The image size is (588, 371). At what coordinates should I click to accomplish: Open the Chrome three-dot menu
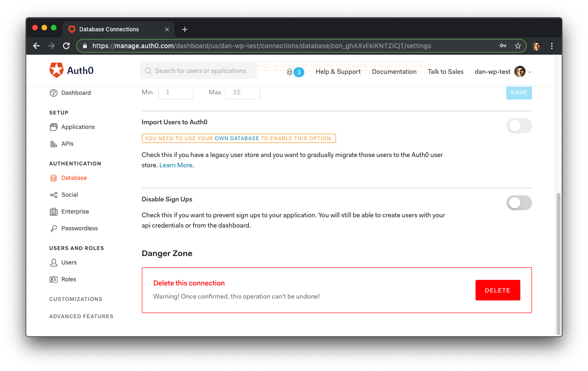click(552, 46)
